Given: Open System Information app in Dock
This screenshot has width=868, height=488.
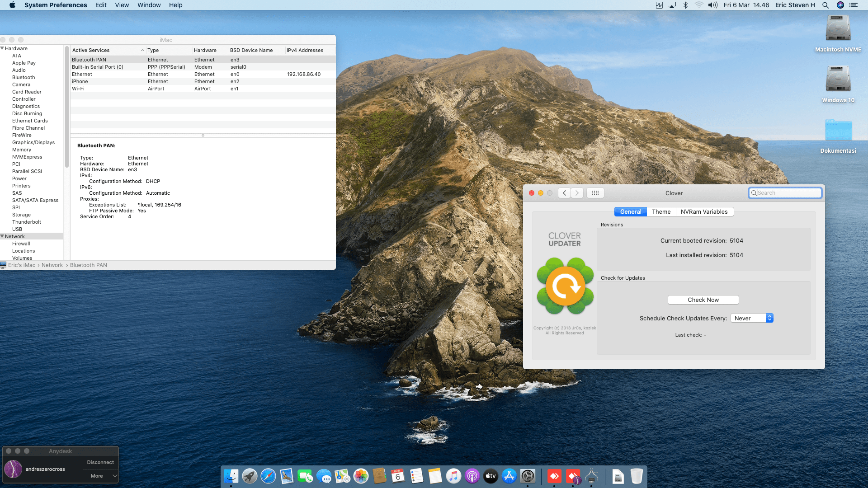Looking at the screenshot, I should point(591,476).
